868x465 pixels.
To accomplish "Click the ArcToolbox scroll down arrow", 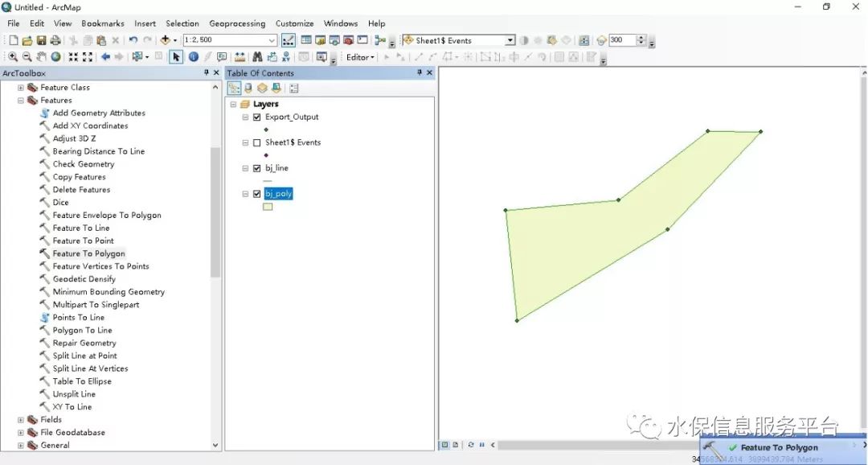I will (215, 445).
